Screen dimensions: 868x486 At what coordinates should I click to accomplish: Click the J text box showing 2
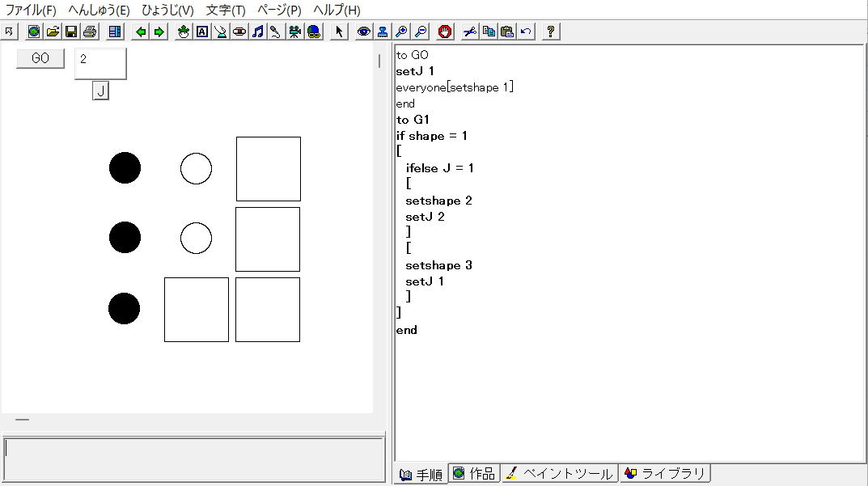[100, 63]
